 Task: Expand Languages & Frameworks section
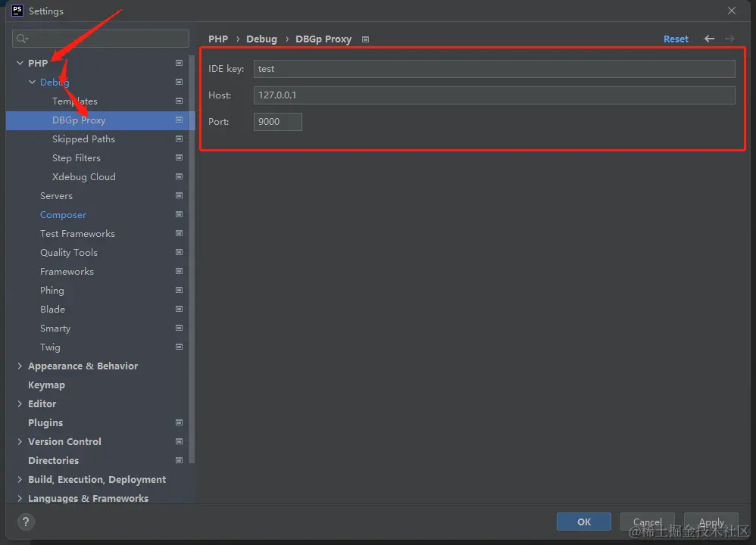click(20, 498)
